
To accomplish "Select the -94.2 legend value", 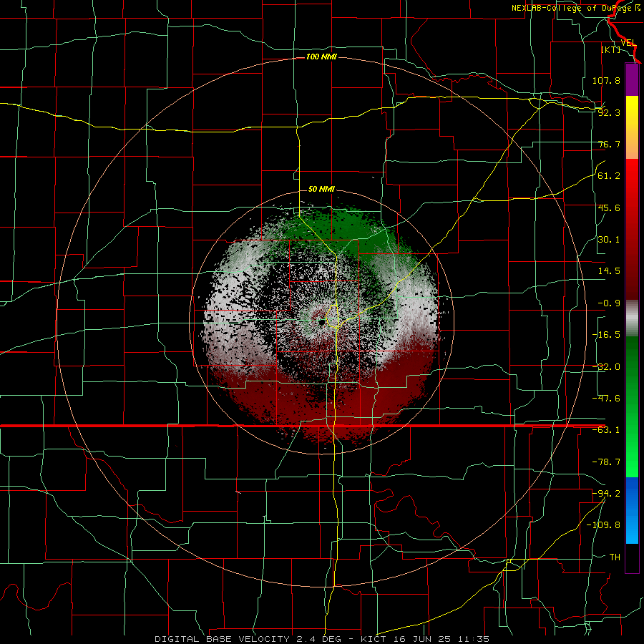I will 606,493.
